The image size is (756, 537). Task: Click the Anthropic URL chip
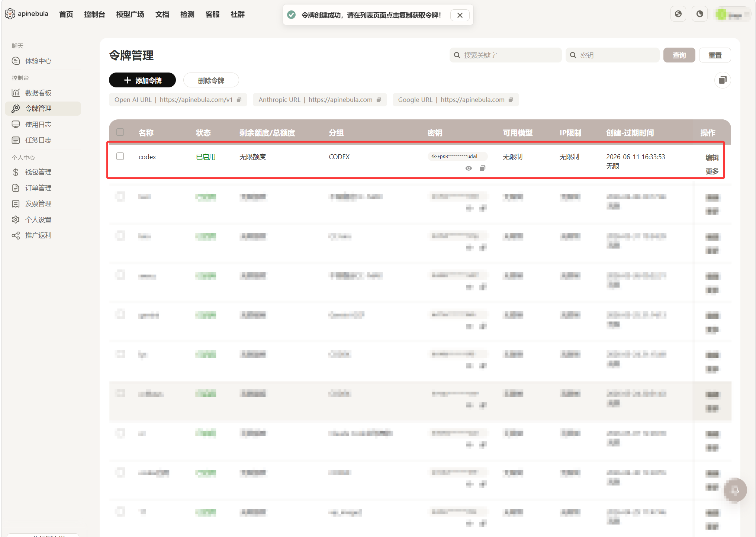[320, 100]
